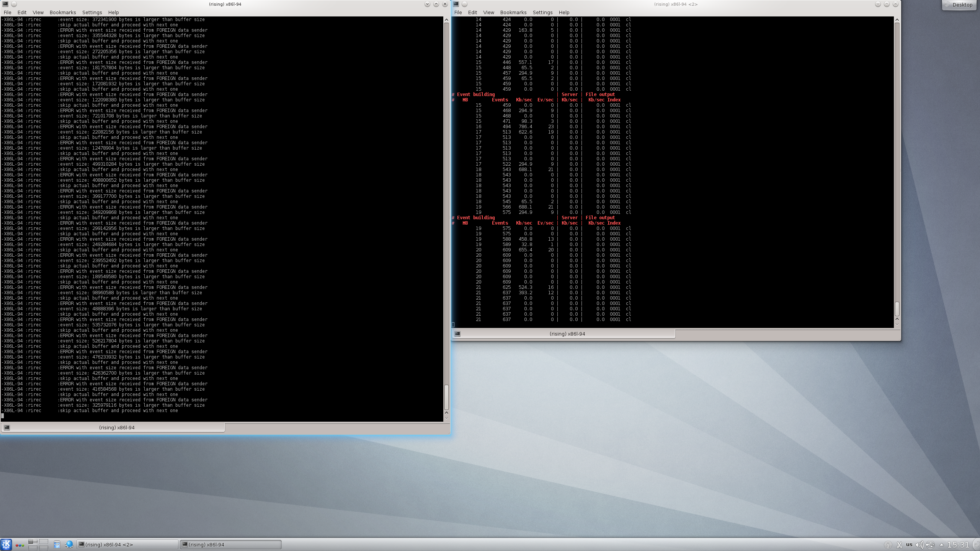Click the volume speaker tray icon

click(x=919, y=545)
